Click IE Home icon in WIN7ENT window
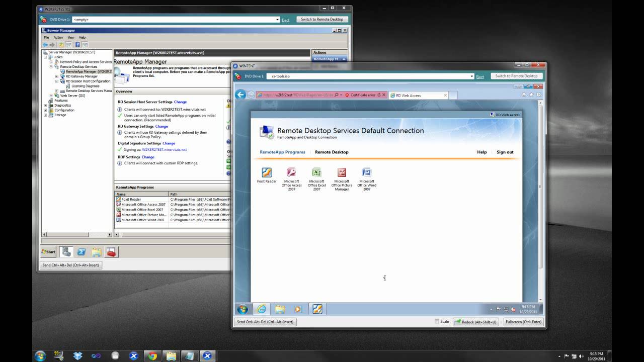Screen dimensions: 644x362 (524, 95)
